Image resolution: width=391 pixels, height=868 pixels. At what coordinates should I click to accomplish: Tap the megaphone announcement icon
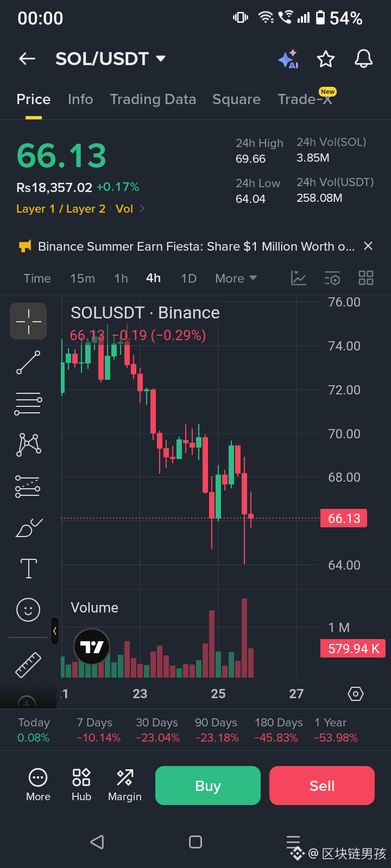click(25, 246)
